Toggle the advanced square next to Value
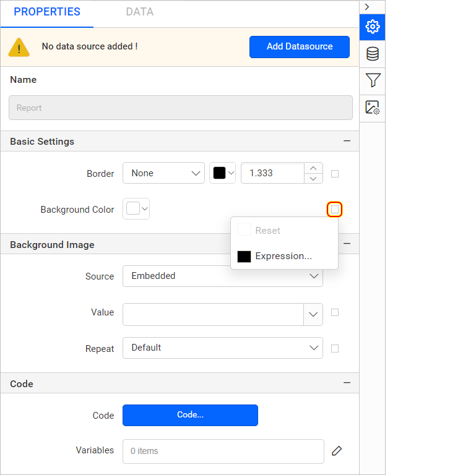The width and height of the screenshot is (476, 475). pos(335,312)
